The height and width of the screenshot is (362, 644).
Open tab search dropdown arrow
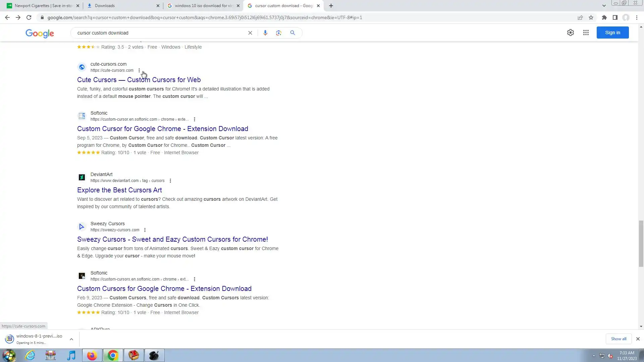[x=604, y=6]
